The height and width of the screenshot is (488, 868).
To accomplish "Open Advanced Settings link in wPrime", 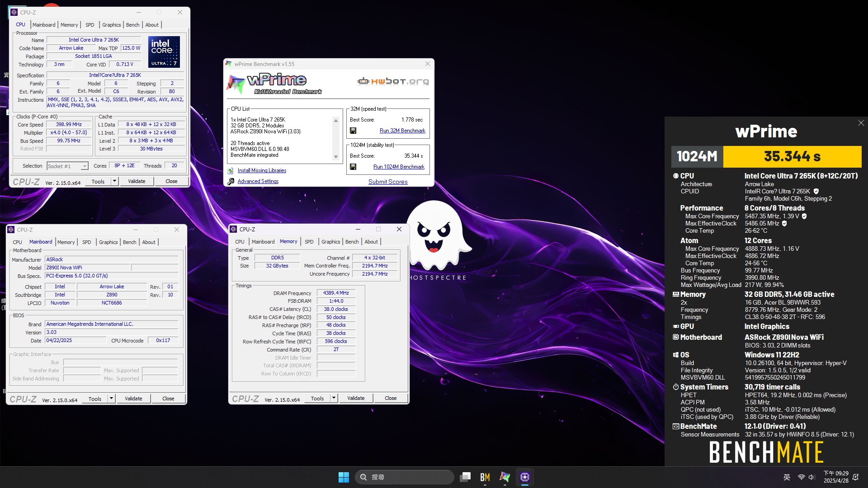I will pos(258,181).
